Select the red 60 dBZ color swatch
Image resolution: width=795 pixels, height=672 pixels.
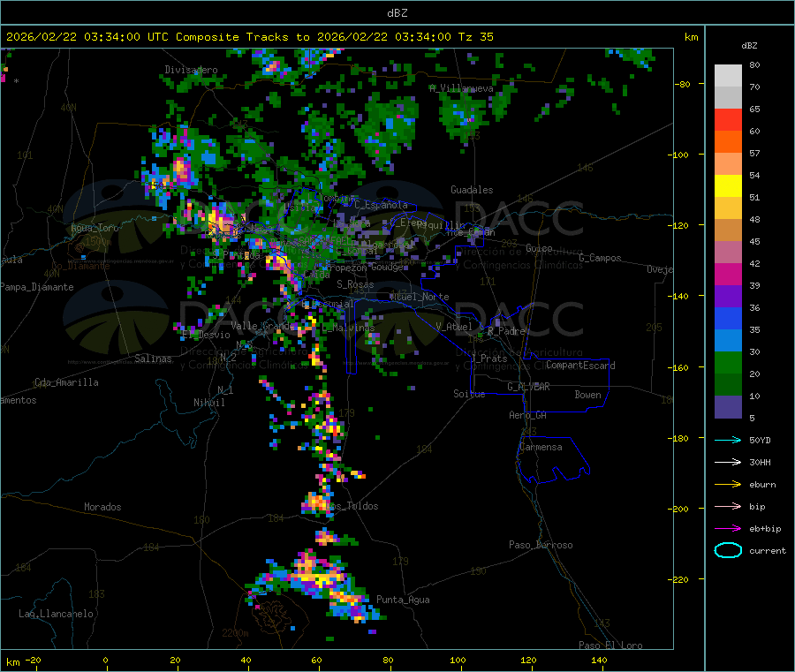[x=728, y=119]
